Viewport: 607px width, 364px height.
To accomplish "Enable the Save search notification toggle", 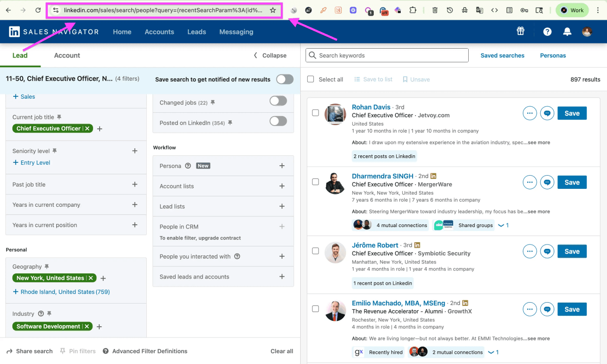I will point(284,79).
